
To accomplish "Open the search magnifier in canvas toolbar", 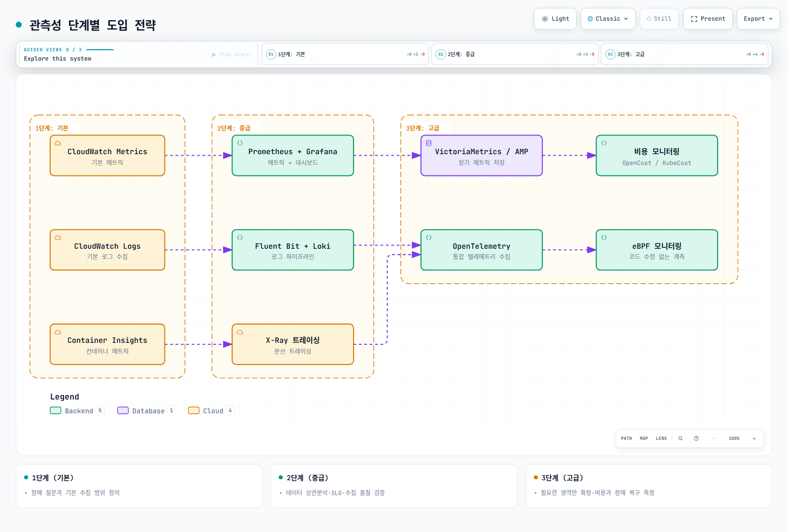I will tap(681, 438).
